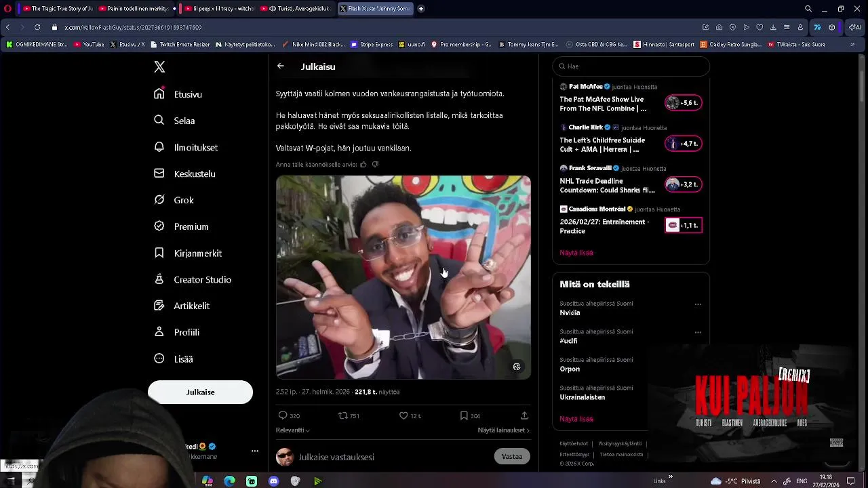Click the Grok image icon on video
The image size is (868, 488).
[x=517, y=367]
